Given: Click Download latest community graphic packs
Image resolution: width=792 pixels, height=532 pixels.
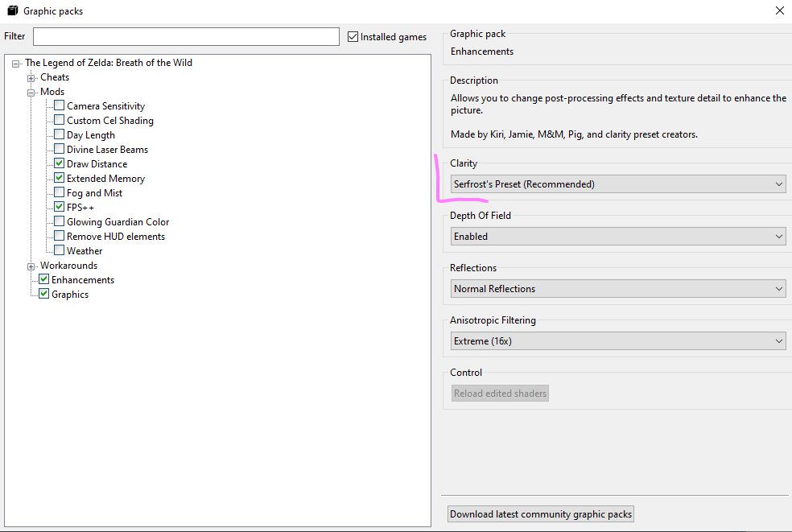Looking at the screenshot, I should (540, 513).
